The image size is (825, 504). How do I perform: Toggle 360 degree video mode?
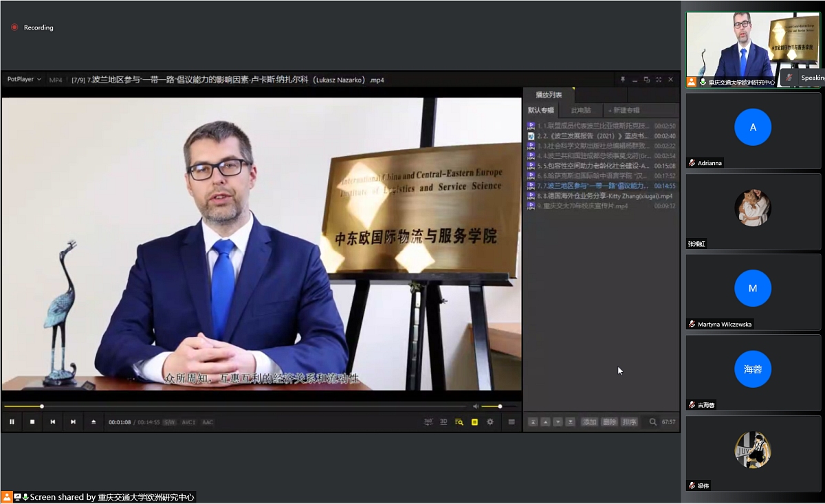(428, 421)
